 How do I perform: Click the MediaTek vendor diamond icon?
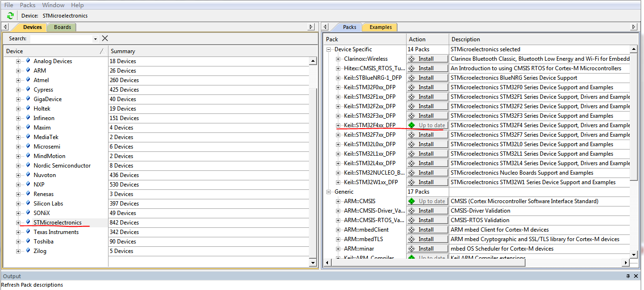click(28, 137)
